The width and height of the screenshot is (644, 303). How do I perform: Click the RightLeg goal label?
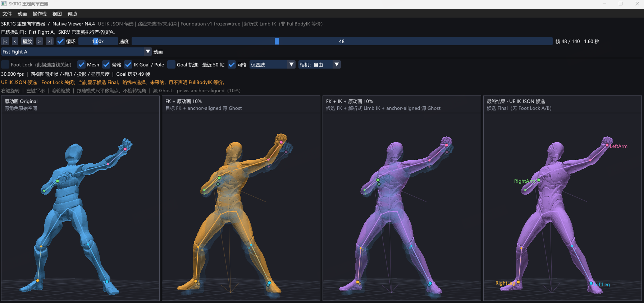505,283
